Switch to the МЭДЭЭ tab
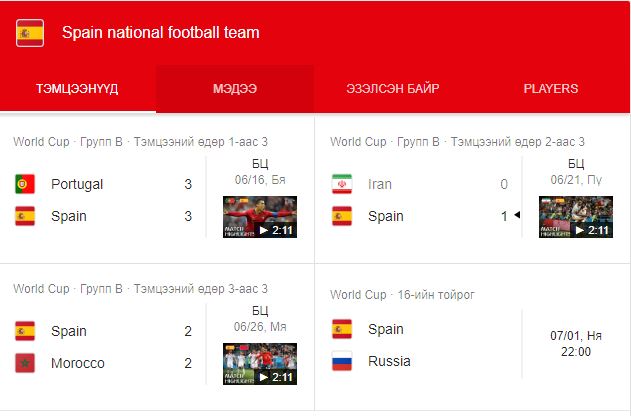 tap(235, 89)
